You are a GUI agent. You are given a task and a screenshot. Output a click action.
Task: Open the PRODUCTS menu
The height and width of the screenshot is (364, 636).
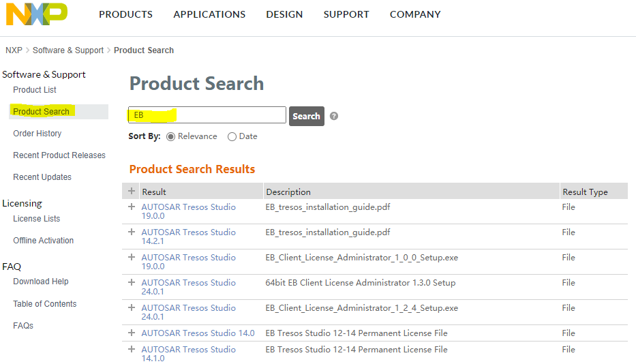coord(125,14)
